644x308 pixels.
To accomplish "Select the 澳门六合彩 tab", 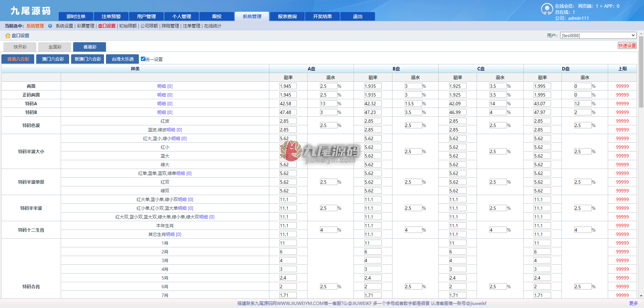I will pyautogui.click(x=53, y=59).
